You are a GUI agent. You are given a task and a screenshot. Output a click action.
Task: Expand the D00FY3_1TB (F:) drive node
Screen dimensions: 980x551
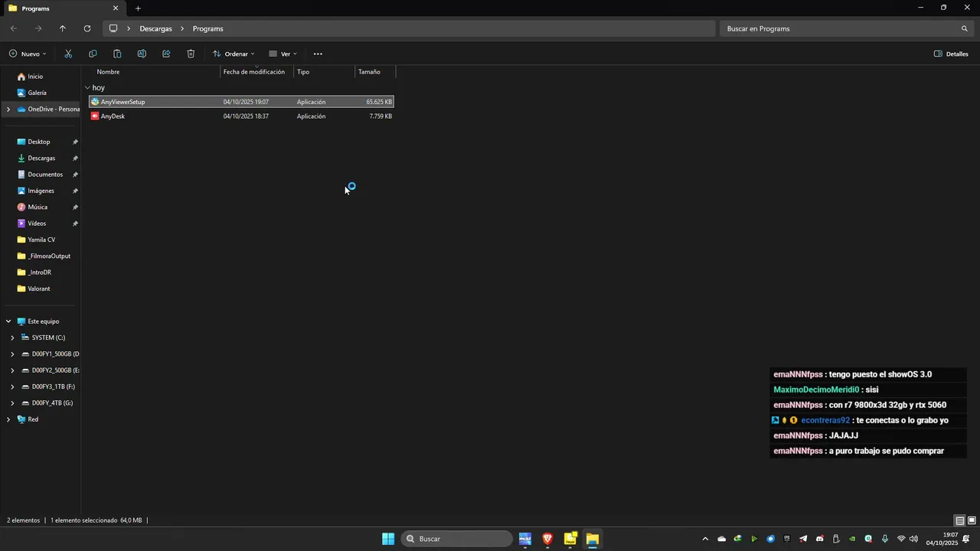[12, 386]
